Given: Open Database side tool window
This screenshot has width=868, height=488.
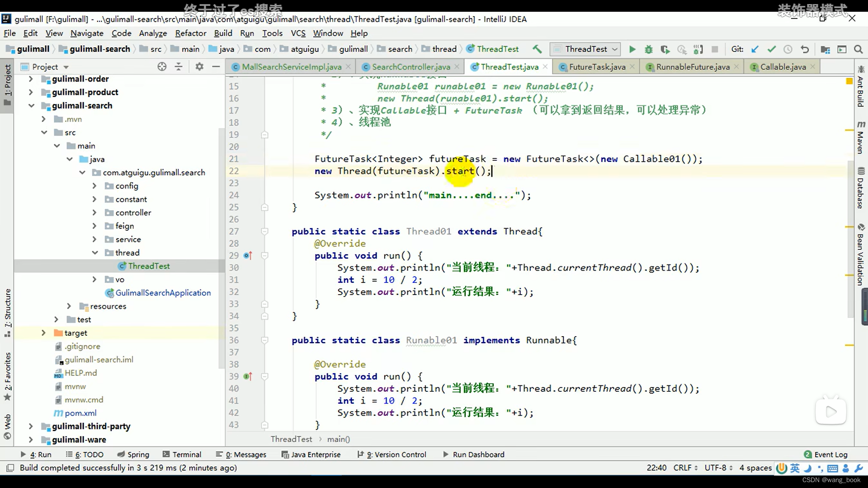Looking at the screenshot, I should 861,188.
